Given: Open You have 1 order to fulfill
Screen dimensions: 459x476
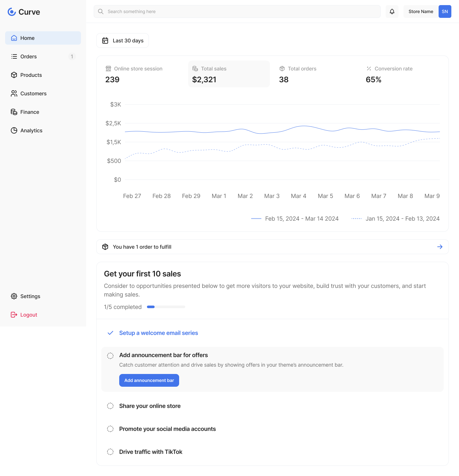Looking at the screenshot, I should point(273,247).
